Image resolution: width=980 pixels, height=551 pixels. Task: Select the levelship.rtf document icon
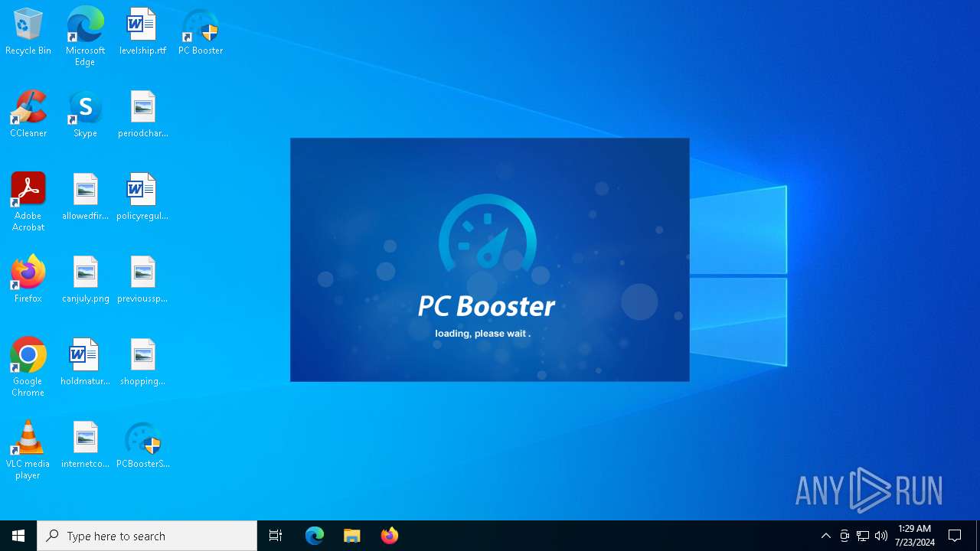(142, 32)
